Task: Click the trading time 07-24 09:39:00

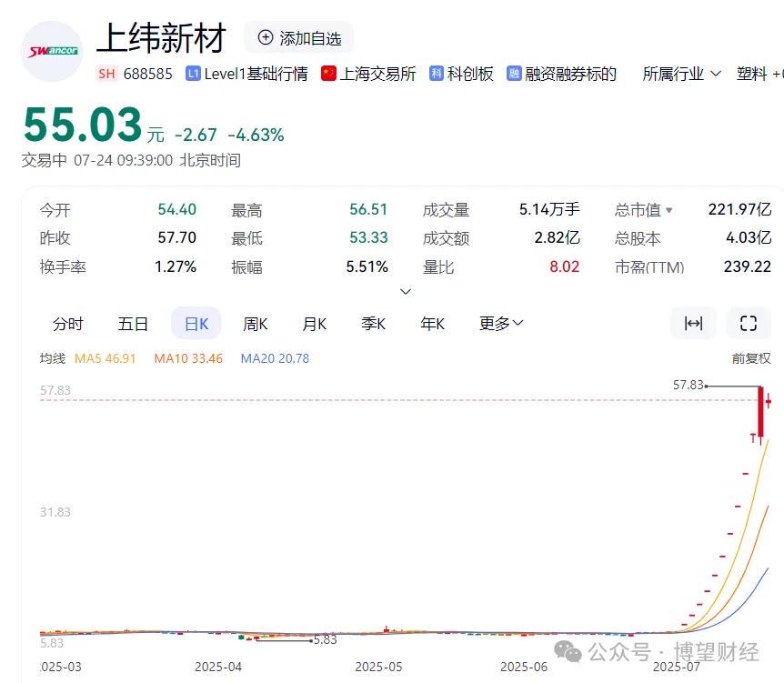Action: (x=123, y=160)
